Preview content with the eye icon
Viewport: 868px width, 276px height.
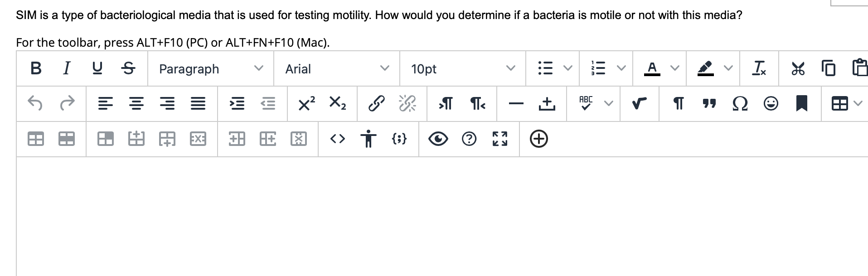pos(438,139)
